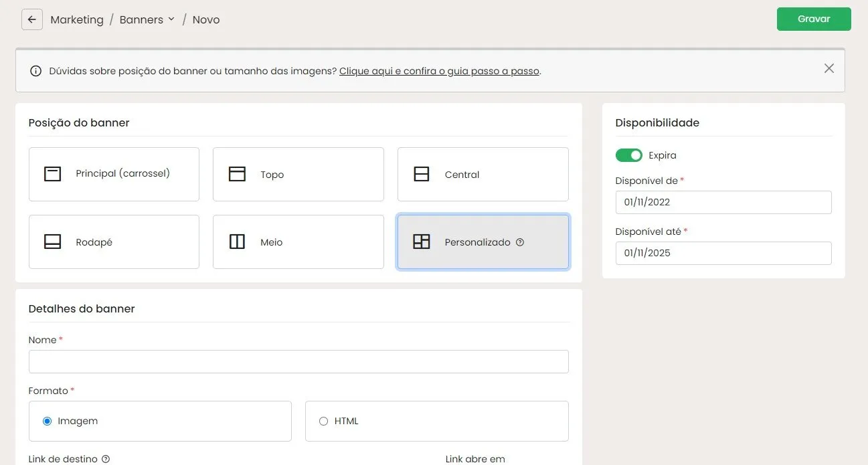Open the Disponível de date picker
Image resolution: width=868 pixels, height=465 pixels.
723,202
